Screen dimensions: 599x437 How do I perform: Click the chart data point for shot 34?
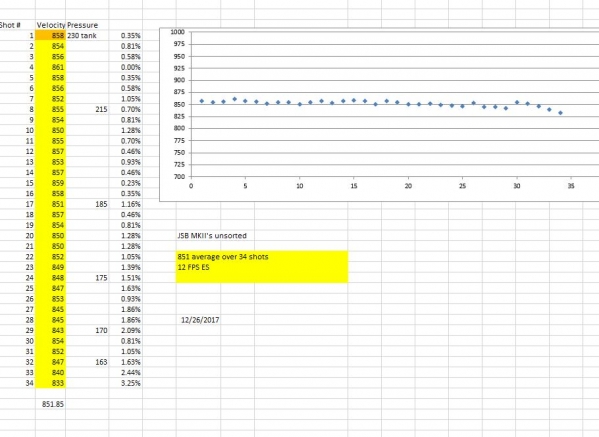(560, 113)
